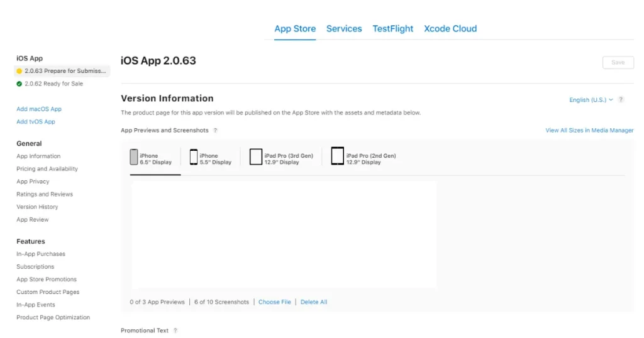Select the iPhone 6.5" Display tab
Viewport: 644px width, 338px height.
click(x=151, y=158)
